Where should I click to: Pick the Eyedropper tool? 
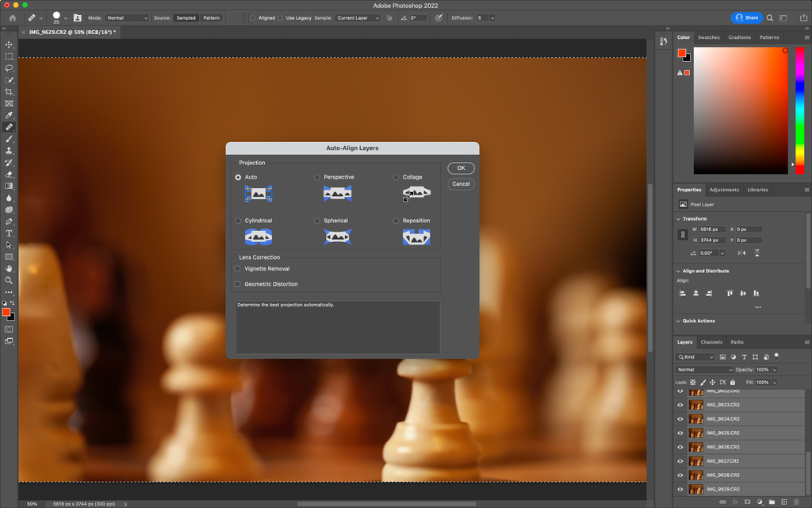point(10,115)
